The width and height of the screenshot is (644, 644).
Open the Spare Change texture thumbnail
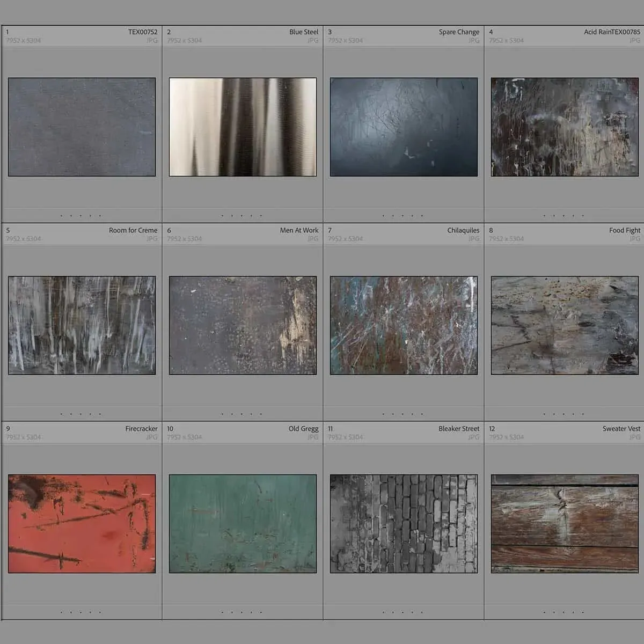point(404,127)
